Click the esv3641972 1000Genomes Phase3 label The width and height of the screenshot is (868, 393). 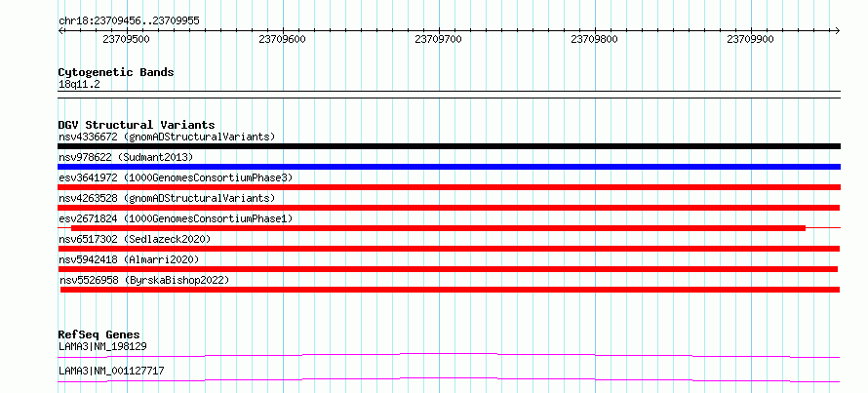coord(176,177)
